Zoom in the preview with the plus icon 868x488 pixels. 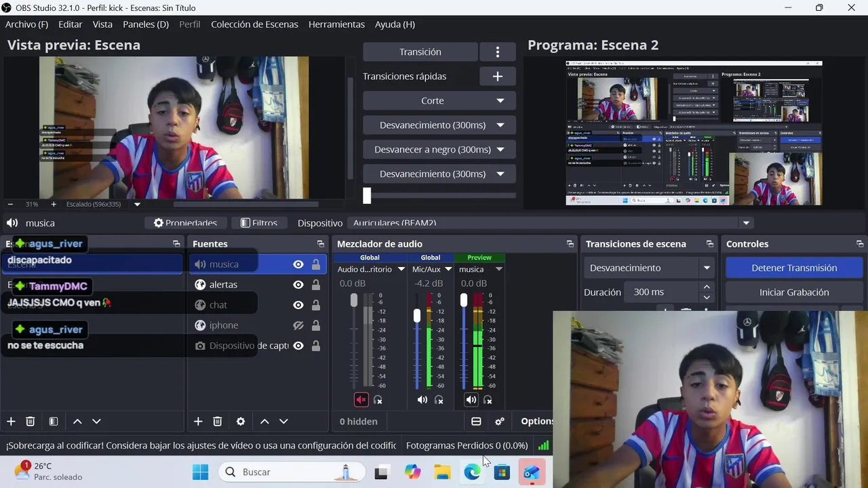pyautogui.click(x=54, y=204)
